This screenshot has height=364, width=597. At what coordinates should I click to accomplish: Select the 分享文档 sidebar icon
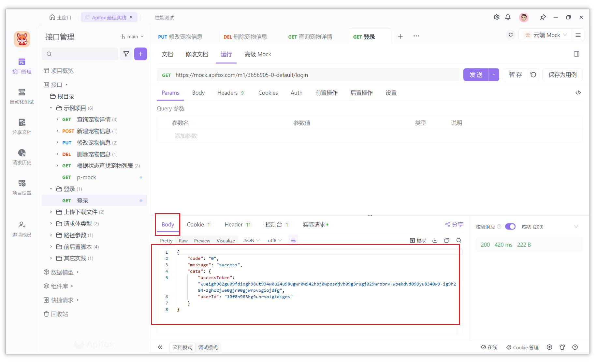click(22, 127)
